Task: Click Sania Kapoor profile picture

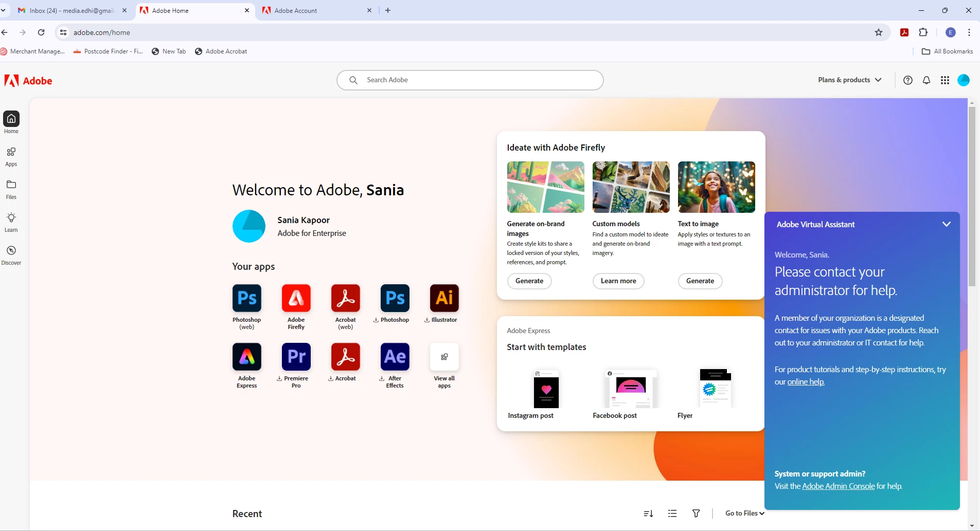Action: (249, 226)
